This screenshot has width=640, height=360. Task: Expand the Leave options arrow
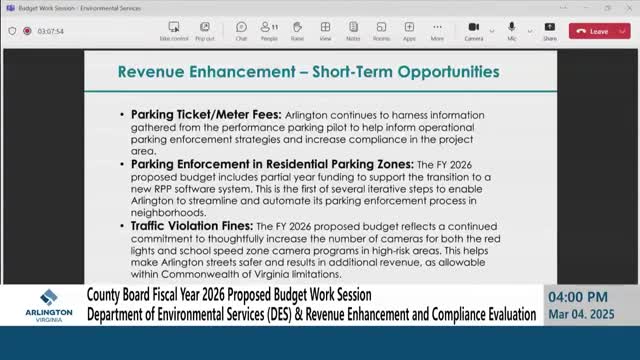[622, 31]
